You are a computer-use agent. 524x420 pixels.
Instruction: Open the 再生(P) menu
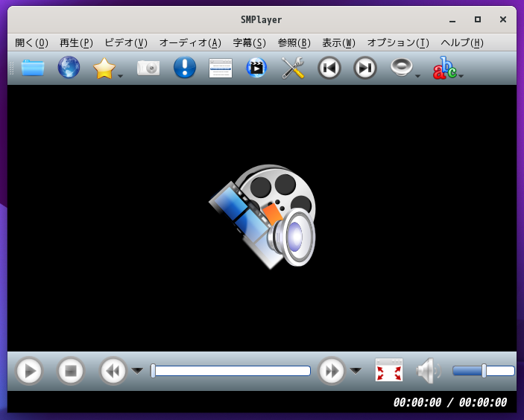point(76,42)
